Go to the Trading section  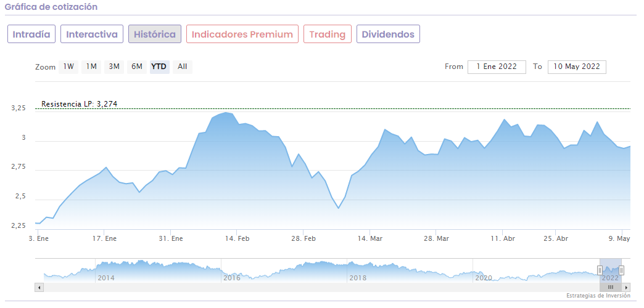[x=328, y=34]
